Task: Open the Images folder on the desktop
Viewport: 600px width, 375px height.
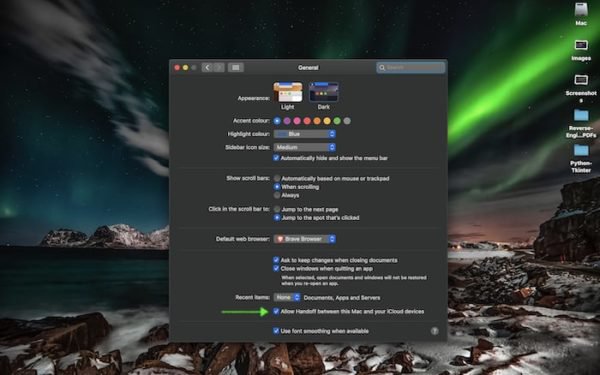Action: [581, 45]
